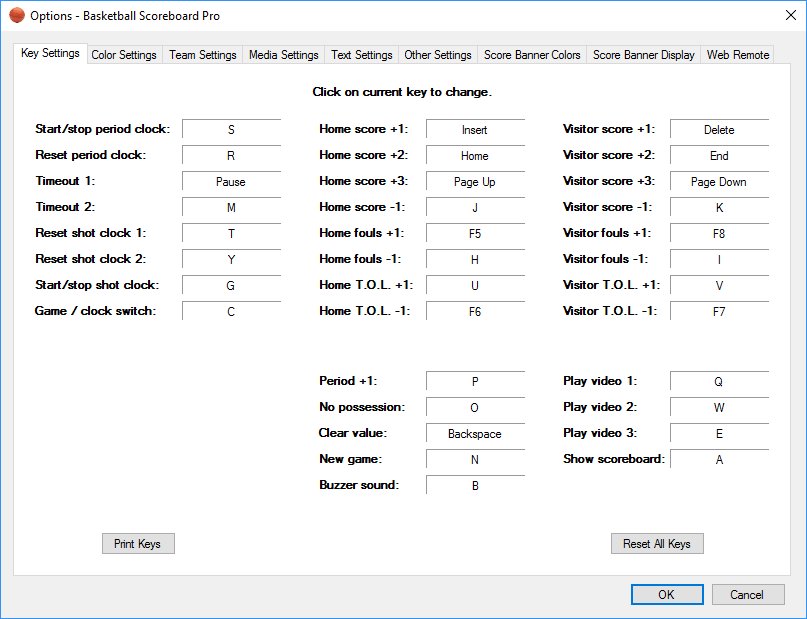The width and height of the screenshot is (807, 619).
Task: Select the Show scoreboard key box
Action: pos(719,460)
